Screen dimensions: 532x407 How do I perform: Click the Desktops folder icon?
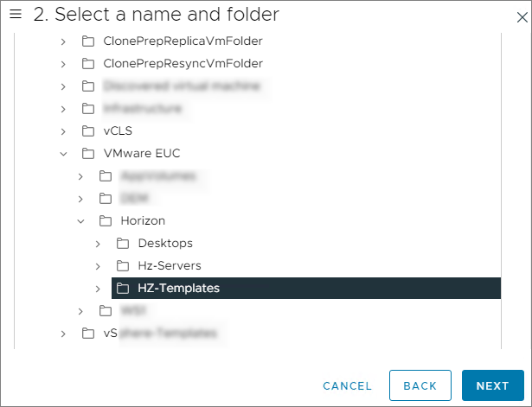click(x=122, y=243)
